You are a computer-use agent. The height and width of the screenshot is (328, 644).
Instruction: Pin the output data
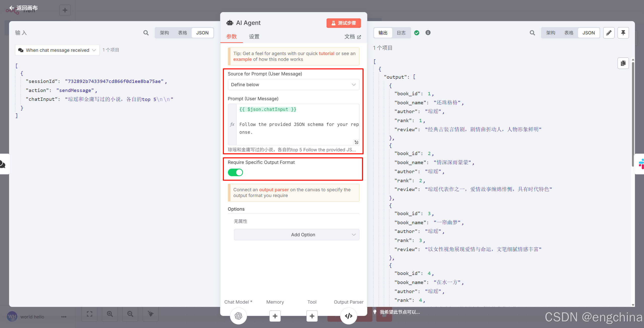(x=623, y=33)
